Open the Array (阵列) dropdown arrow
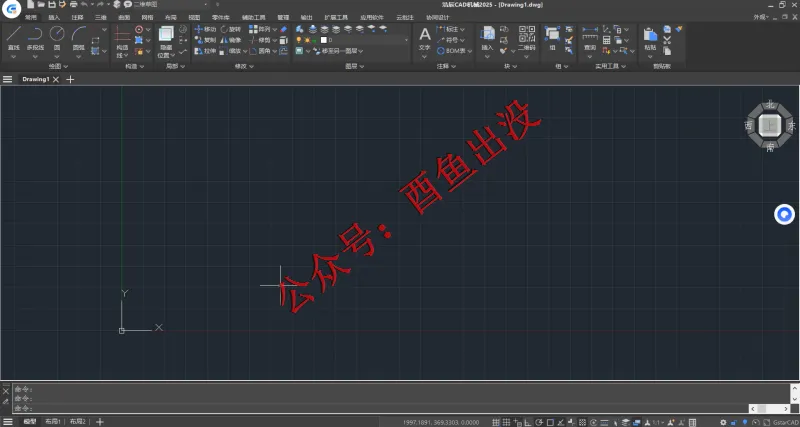 (x=275, y=30)
